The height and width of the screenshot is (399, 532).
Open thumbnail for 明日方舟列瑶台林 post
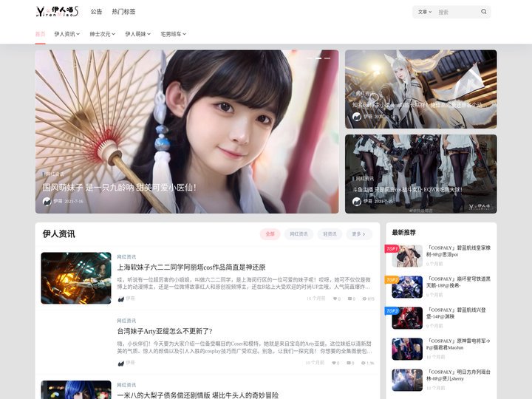tap(407, 380)
